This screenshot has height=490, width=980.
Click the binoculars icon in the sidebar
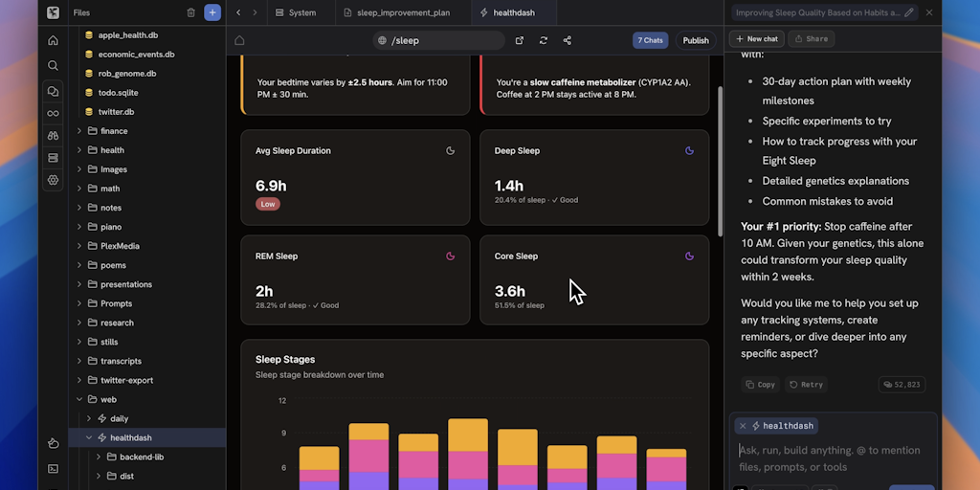click(53, 136)
